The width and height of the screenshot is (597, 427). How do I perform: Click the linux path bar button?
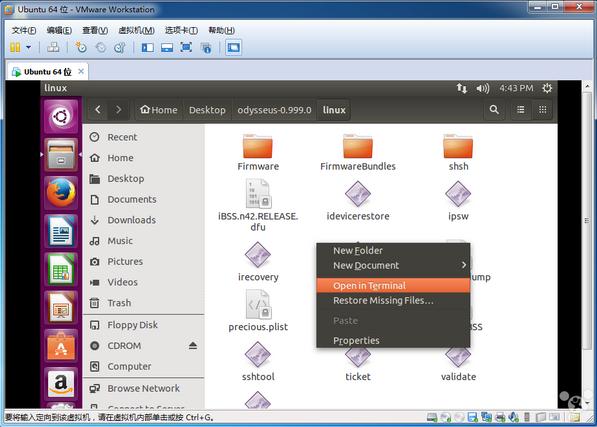(x=334, y=110)
